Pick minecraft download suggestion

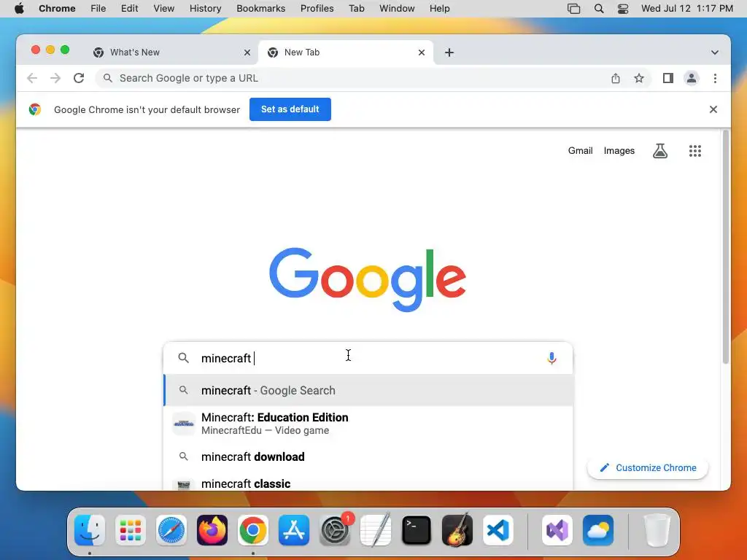click(x=368, y=456)
